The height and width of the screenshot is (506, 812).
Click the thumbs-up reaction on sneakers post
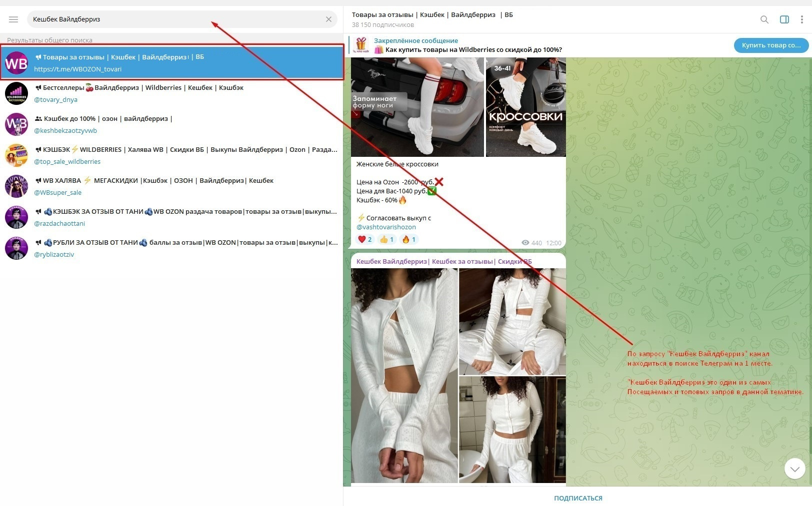[x=386, y=240]
